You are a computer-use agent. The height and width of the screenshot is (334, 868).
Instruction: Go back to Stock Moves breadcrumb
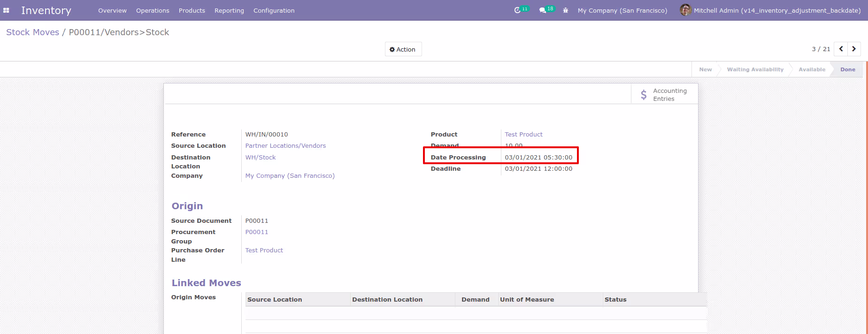click(x=32, y=32)
